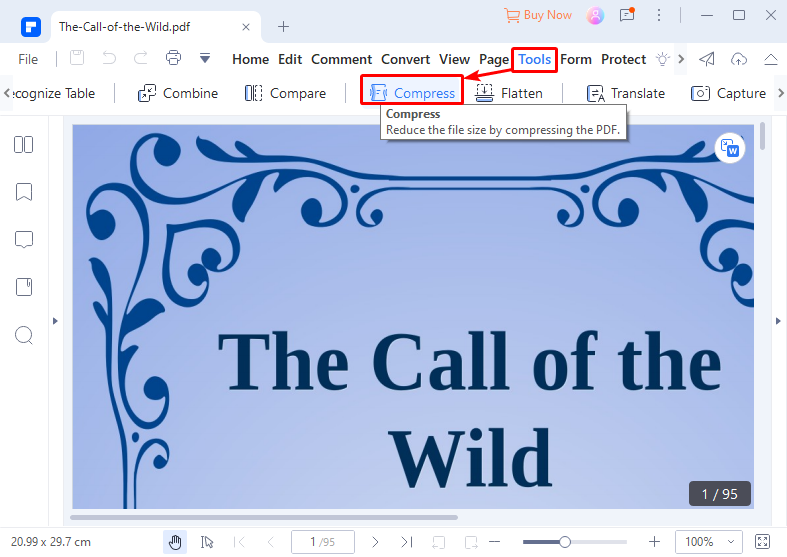Jump to the last page
This screenshot has width=787, height=557.
(407, 542)
